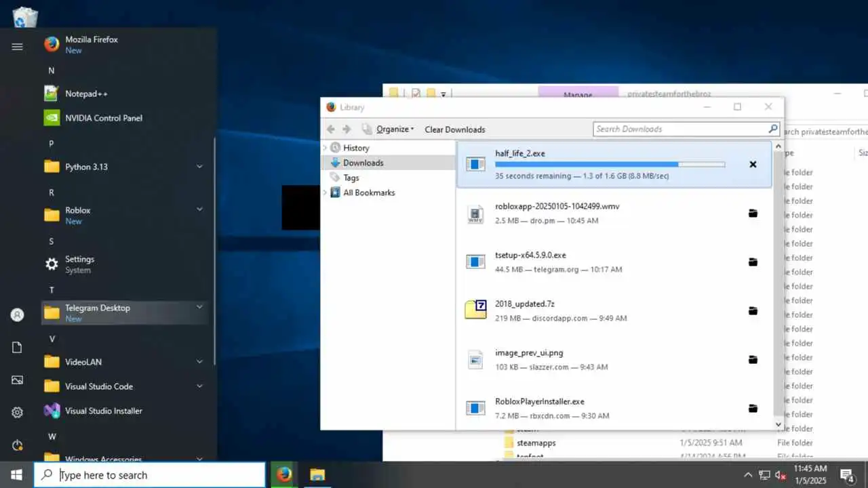Click the taskbar search box
The width and height of the screenshot is (868, 488).
click(150, 475)
